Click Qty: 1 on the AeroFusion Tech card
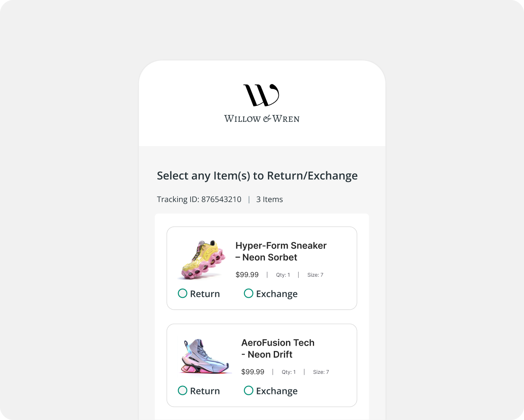Screen dimensions: 524x420 pos(288,372)
